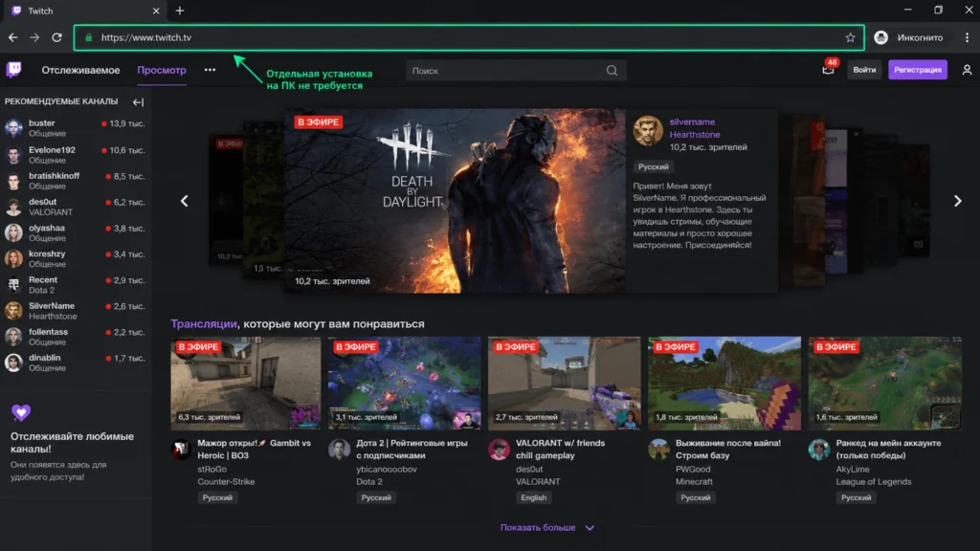
Task: Show next stream in carousel
Action: pyautogui.click(x=957, y=201)
